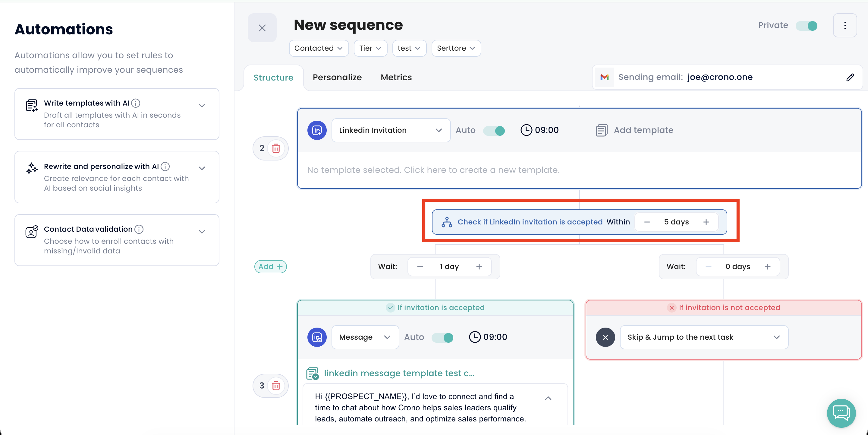Click the Add + step button

(270, 266)
